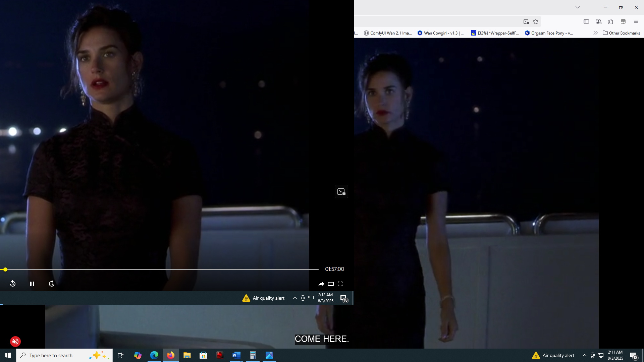Pause the video playback
This screenshot has height=362, width=644.
[32, 284]
